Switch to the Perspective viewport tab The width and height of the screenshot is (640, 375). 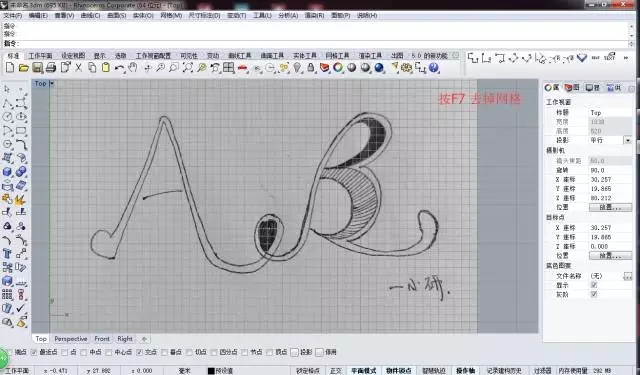(x=71, y=339)
